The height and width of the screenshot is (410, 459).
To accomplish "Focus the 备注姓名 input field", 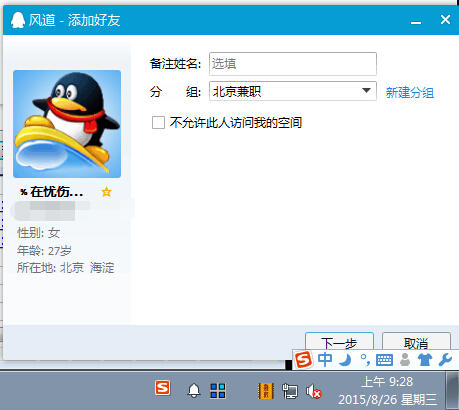I will pos(293,64).
